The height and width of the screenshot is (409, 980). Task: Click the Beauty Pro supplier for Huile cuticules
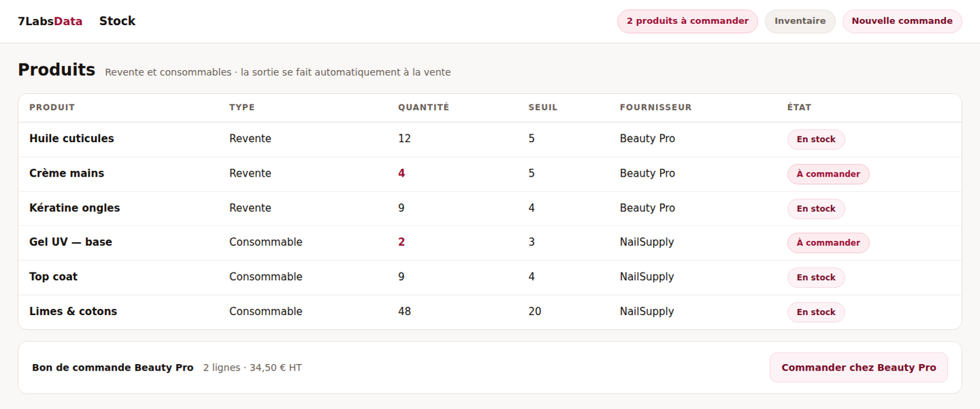click(647, 139)
